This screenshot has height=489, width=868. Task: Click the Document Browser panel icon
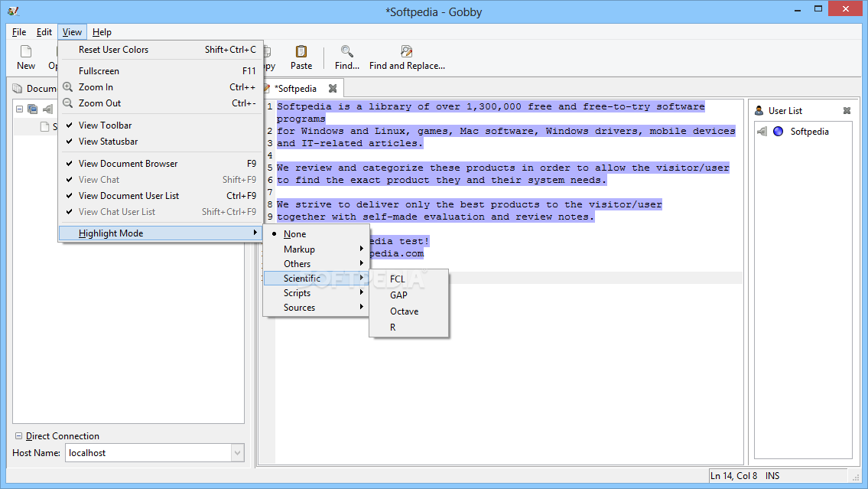(x=18, y=89)
